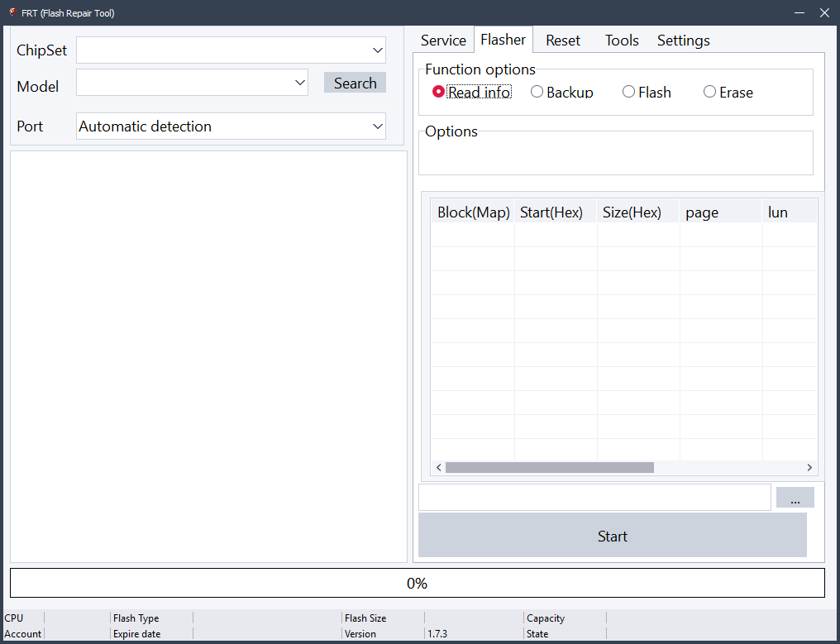Open the file browser with the ... button
840x644 pixels.
click(x=795, y=497)
